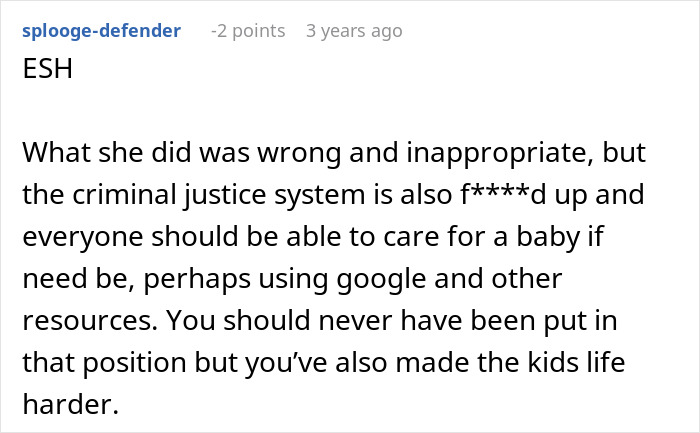Click the censored f****d word

(503, 195)
